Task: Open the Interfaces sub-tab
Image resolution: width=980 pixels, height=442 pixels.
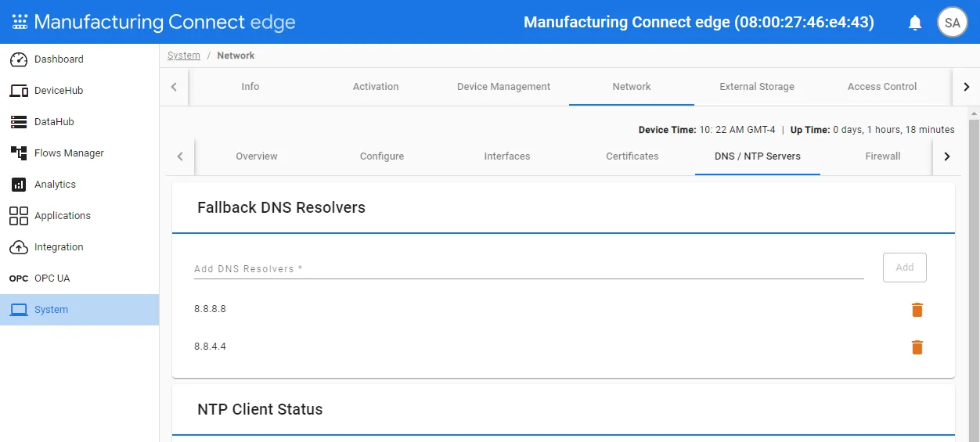Action: point(507,156)
